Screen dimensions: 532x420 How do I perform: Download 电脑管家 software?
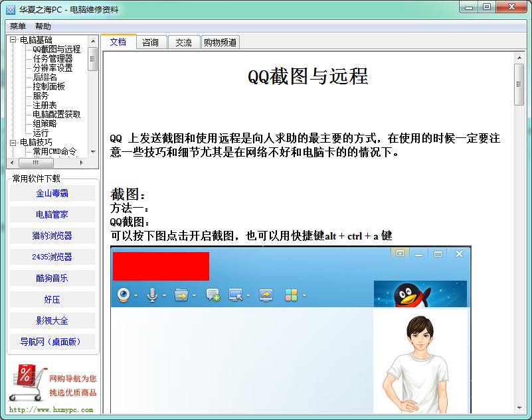coord(52,214)
